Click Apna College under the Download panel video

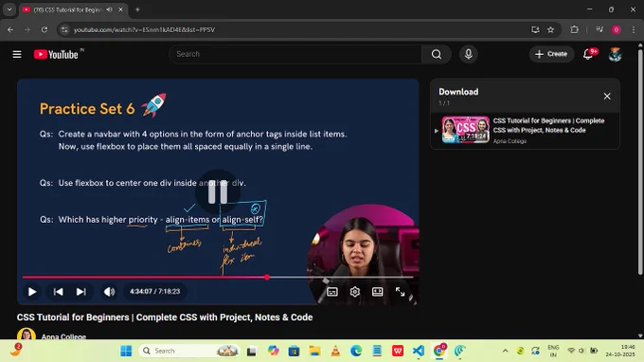pos(510,141)
